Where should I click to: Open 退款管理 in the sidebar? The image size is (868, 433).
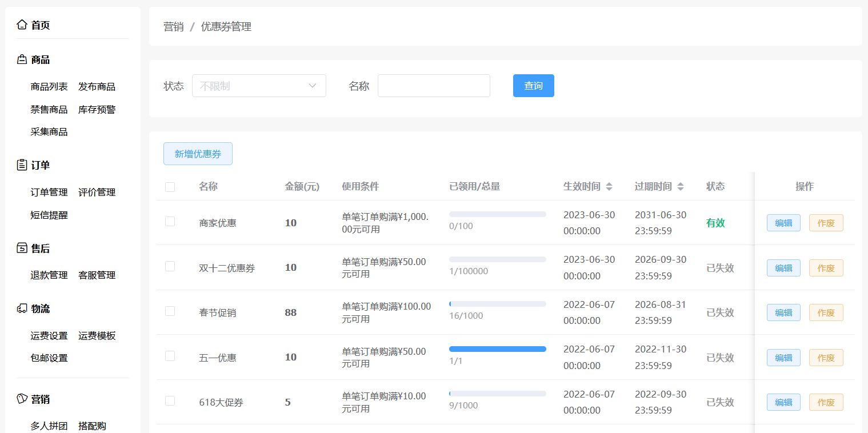point(49,275)
